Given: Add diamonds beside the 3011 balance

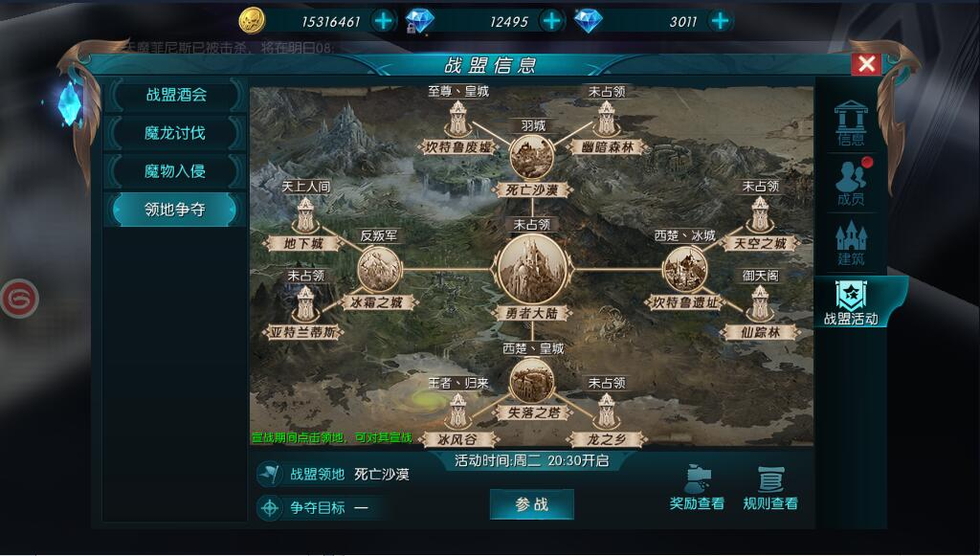Looking at the screenshot, I should [x=720, y=21].
